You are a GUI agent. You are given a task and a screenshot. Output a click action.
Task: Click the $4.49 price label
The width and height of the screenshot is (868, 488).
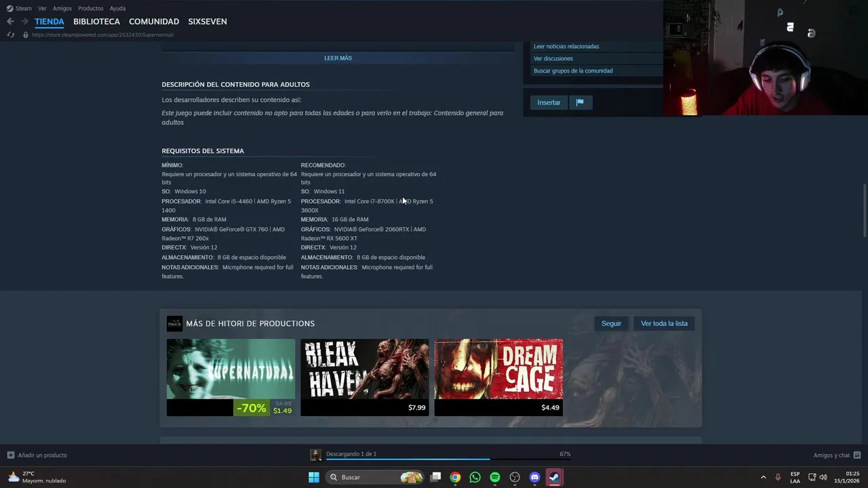[550, 407]
